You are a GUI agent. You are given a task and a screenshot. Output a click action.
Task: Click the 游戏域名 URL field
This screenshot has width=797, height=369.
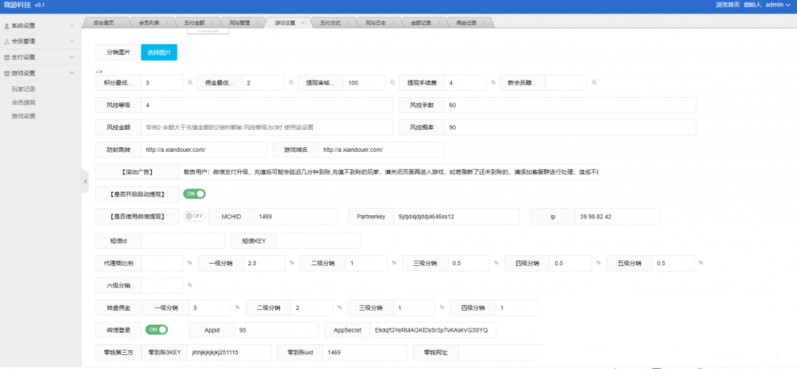point(382,150)
